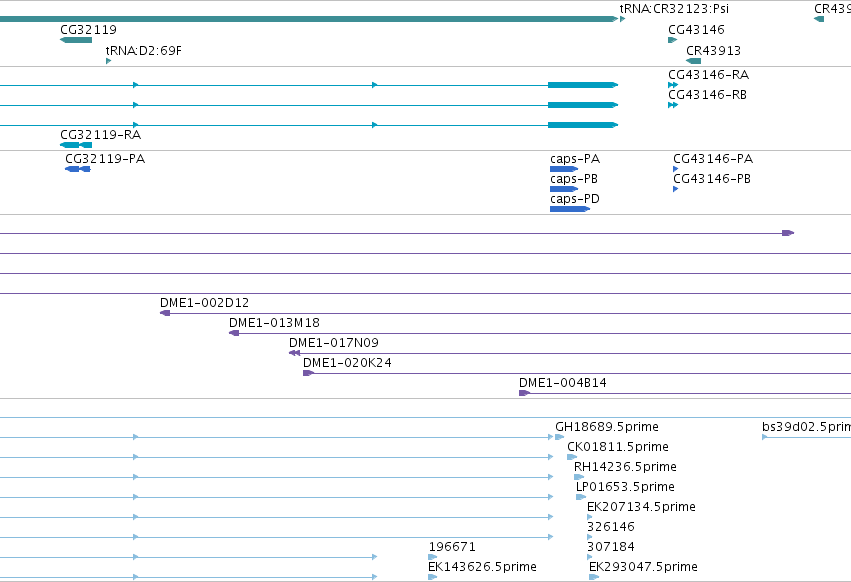Image resolution: width=851 pixels, height=582 pixels.
Task: Click the tRNA:D2:69F gene label
Action: pyautogui.click(x=143, y=50)
